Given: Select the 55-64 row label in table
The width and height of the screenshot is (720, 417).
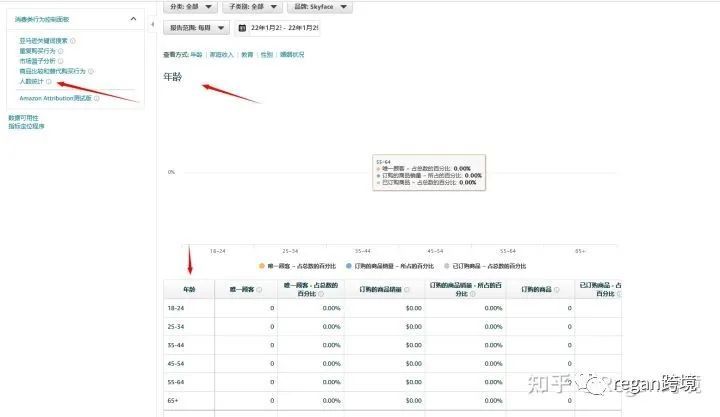Looking at the screenshot, I should point(176,382).
